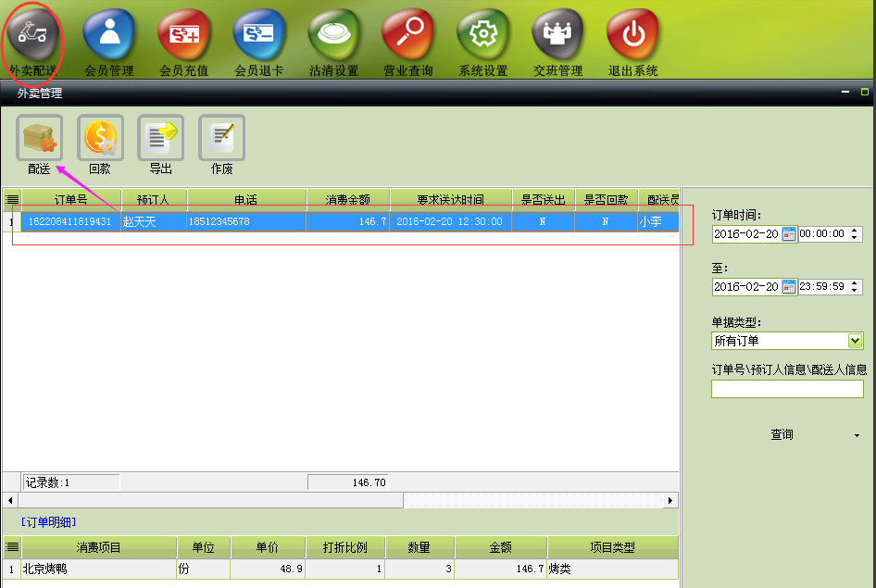Viewport: 876px width, 588px height.
Task: Increase start time 00:00:00 with spinner
Action: [x=854, y=230]
